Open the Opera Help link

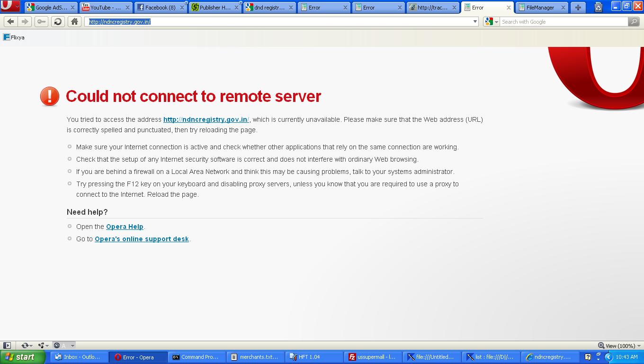(x=125, y=227)
